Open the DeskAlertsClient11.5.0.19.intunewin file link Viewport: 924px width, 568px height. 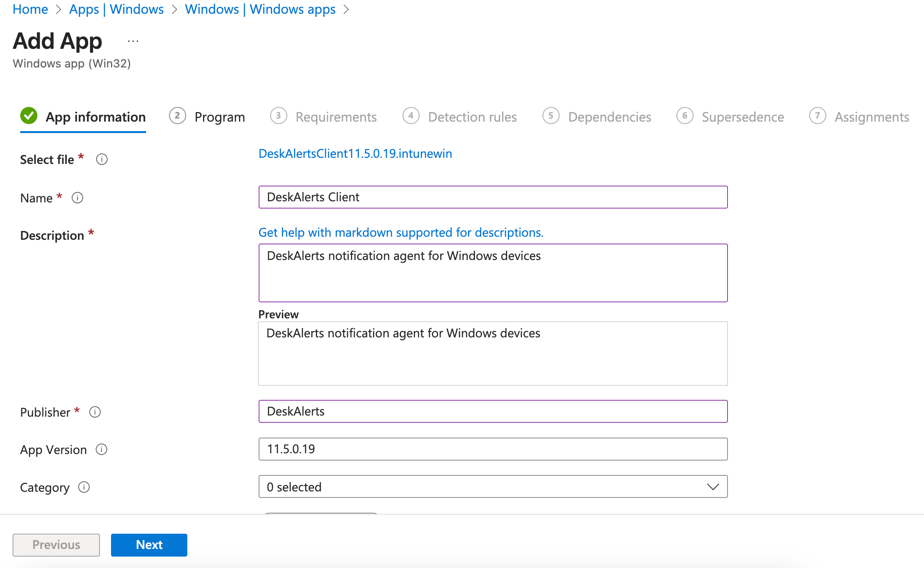355,154
